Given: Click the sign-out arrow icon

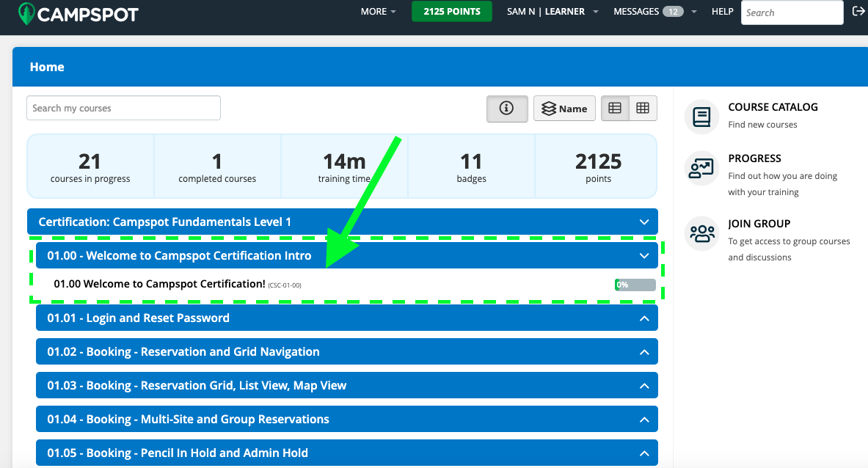Looking at the screenshot, I should (858, 12).
